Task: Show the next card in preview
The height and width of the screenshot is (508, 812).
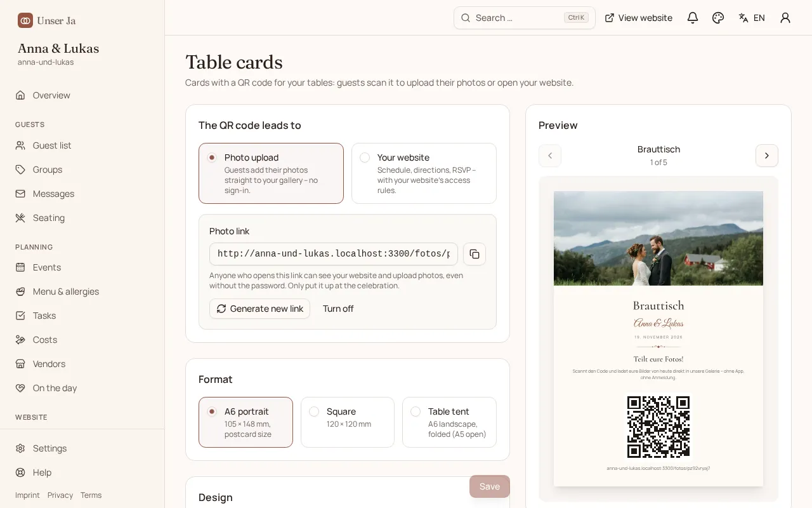Action: [767, 156]
